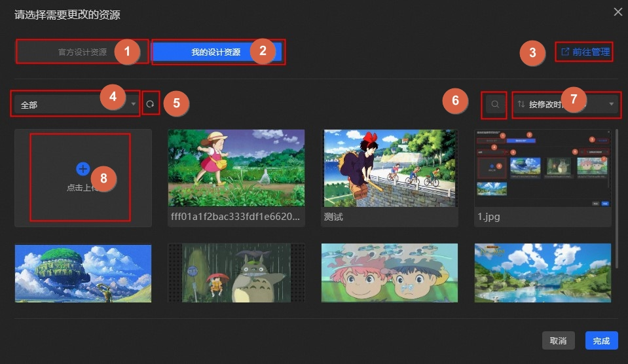The height and width of the screenshot is (364, 628).
Task: Click the sort arrows icon in 按修改时间
Action: pos(521,104)
